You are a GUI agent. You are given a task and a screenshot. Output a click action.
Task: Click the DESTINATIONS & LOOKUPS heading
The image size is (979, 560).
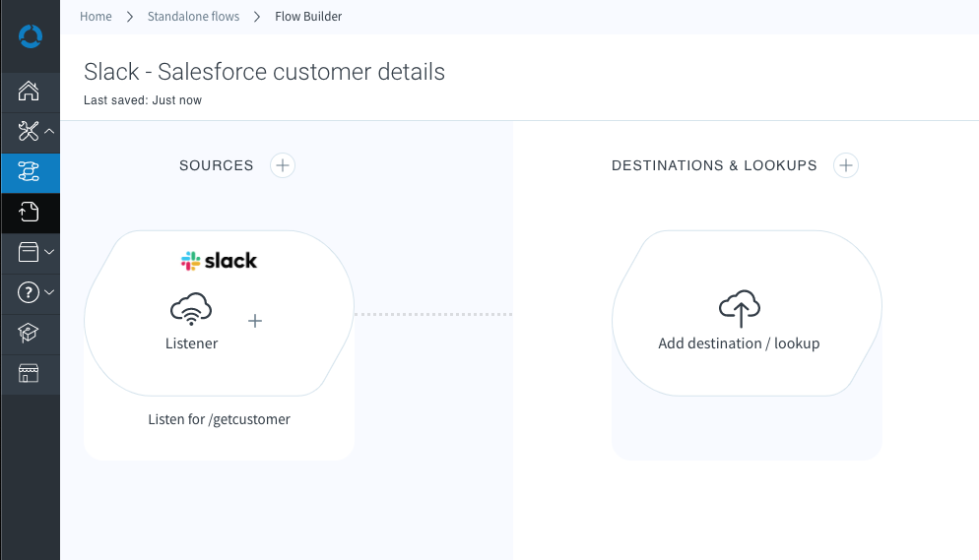click(714, 165)
